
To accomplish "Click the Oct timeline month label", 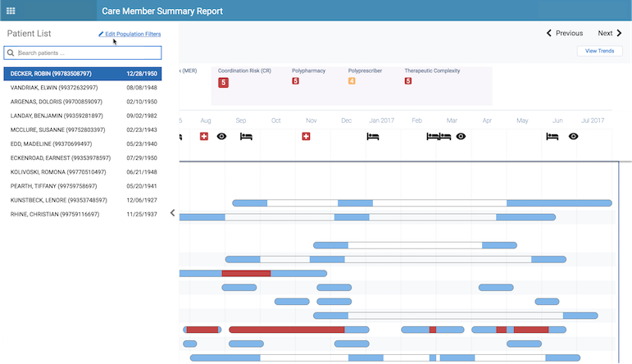I will [x=275, y=121].
